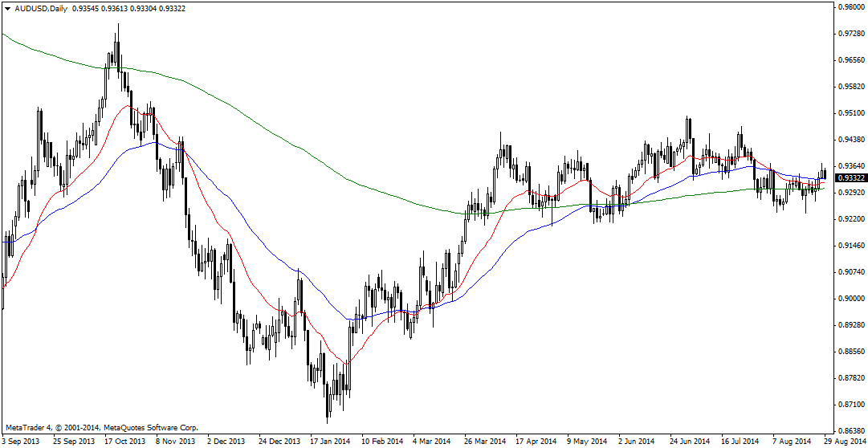This screenshot has height=448, width=868.
Task: Click the highlighted current price label 0.93322
Action: click(x=849, y=178)
